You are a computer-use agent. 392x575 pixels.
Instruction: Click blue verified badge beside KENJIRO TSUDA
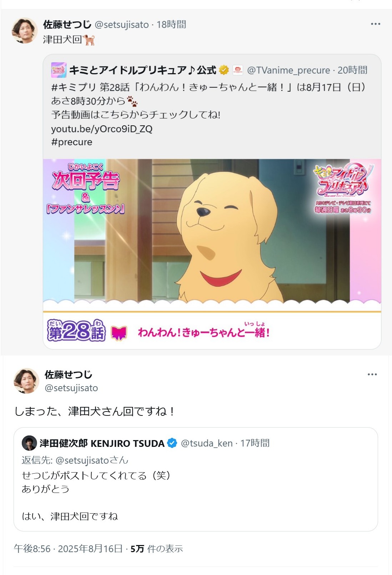pos(172,443)
